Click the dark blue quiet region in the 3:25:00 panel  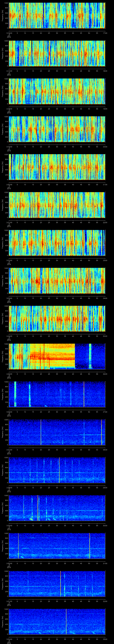pyautogui.click(x=82, y=356)
